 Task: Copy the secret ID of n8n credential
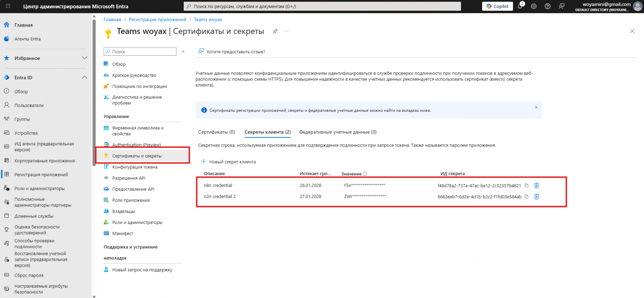[526, 185]
